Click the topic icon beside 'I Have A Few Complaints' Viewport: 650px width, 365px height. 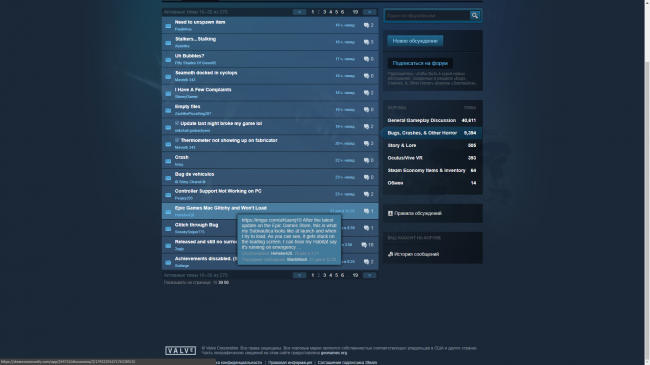click(x=168, y=93)
